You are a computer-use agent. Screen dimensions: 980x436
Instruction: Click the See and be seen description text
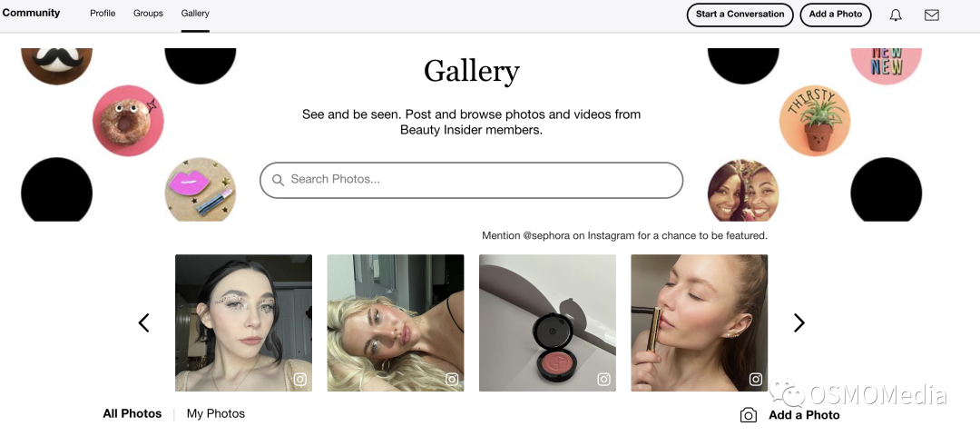click(x=471, y=123)
